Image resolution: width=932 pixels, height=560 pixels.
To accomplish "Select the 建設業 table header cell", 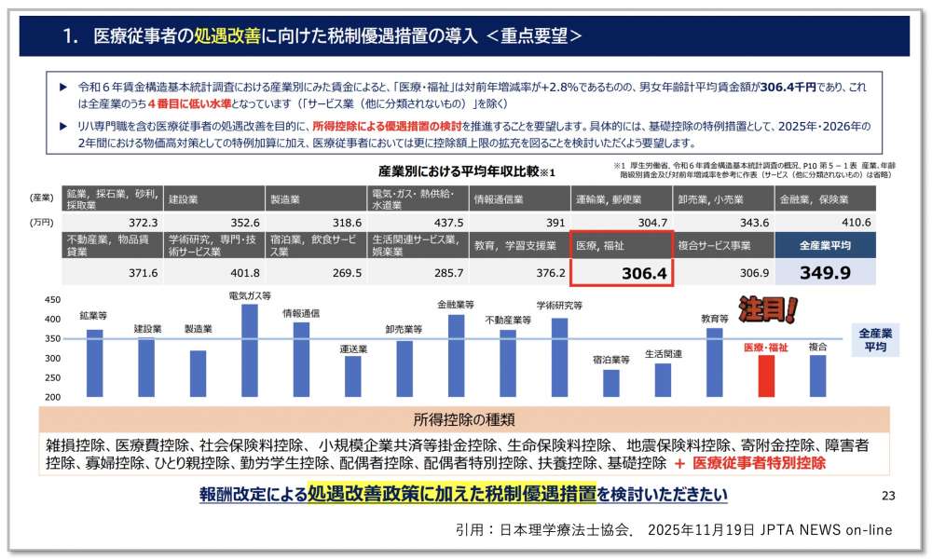I will click(x=215, y=199).
